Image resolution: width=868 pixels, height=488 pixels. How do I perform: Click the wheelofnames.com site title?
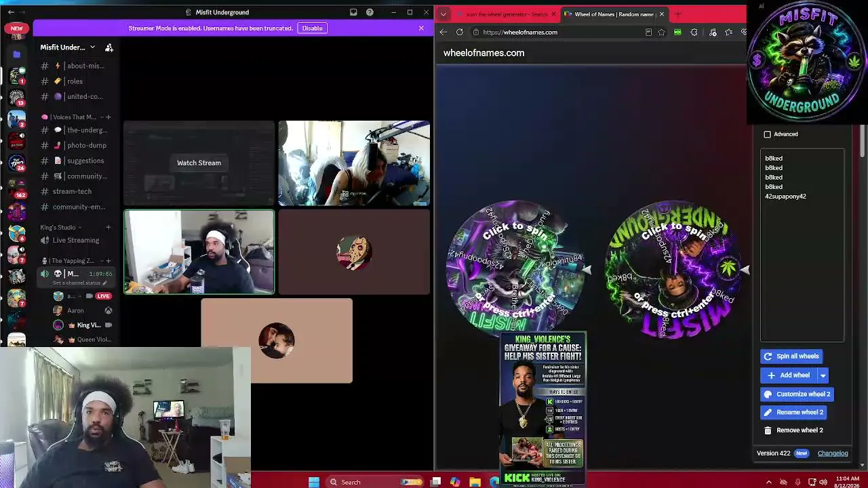click(484, 53)
